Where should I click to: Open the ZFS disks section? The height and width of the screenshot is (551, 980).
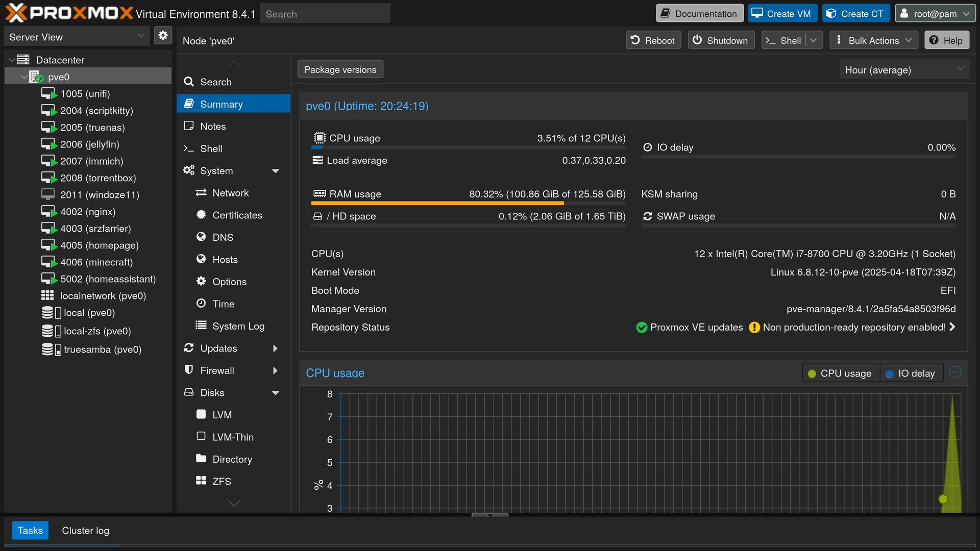[222, 481]
